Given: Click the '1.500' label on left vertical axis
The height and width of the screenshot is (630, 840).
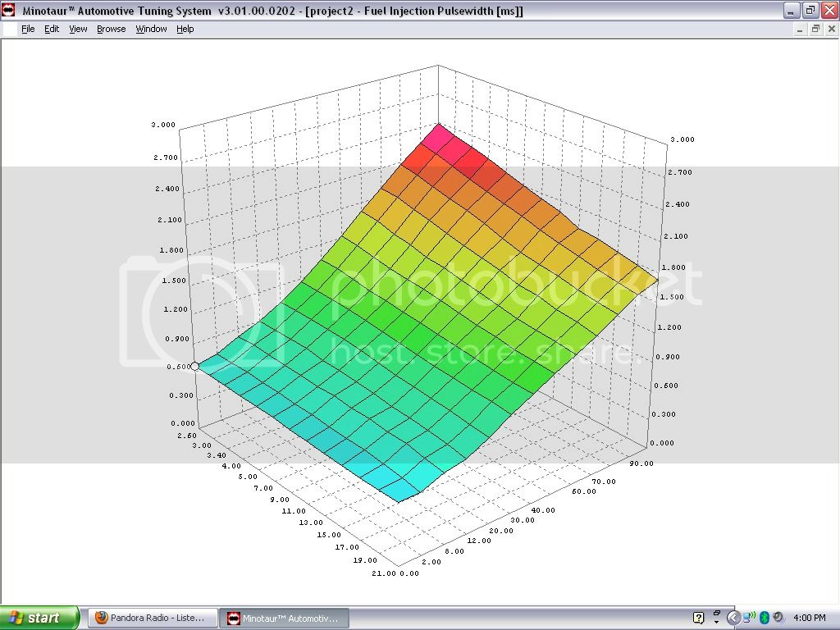Looking at the screenshot, I should (x=174, y=281).
